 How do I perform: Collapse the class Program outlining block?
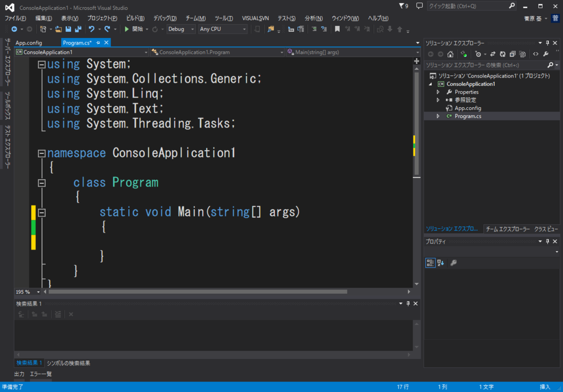[42, 183]
